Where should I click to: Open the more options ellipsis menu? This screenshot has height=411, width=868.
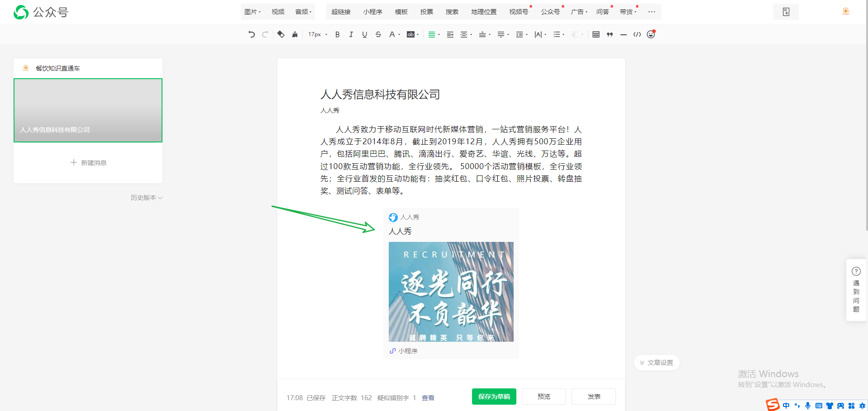(652, 12)
